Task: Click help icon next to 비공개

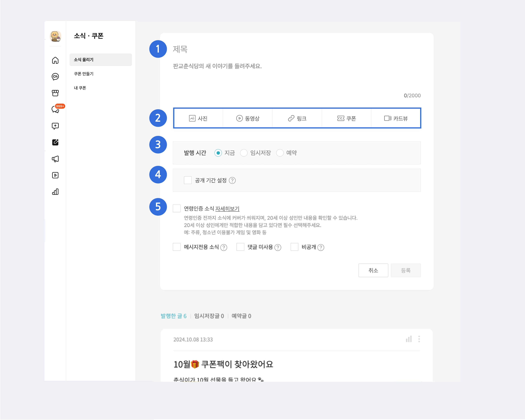Action: tap(321, 247)
